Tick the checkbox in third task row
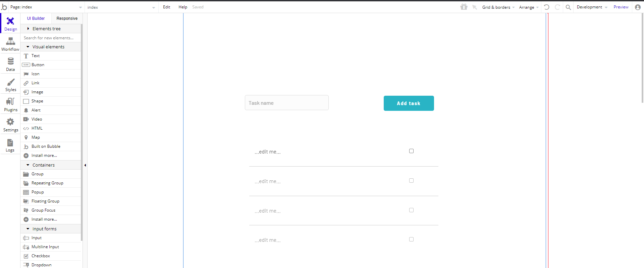This screenshot has width=644, height=268. (x=411, y=210)
